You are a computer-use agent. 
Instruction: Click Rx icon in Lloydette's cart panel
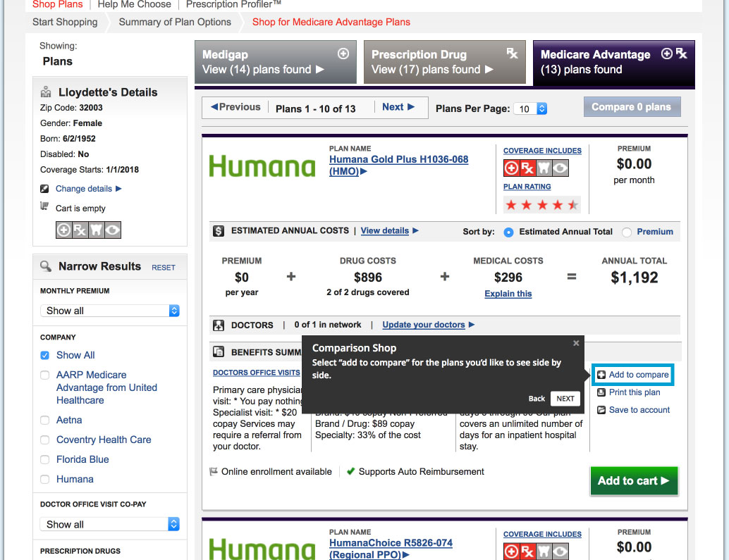(80, 230)
